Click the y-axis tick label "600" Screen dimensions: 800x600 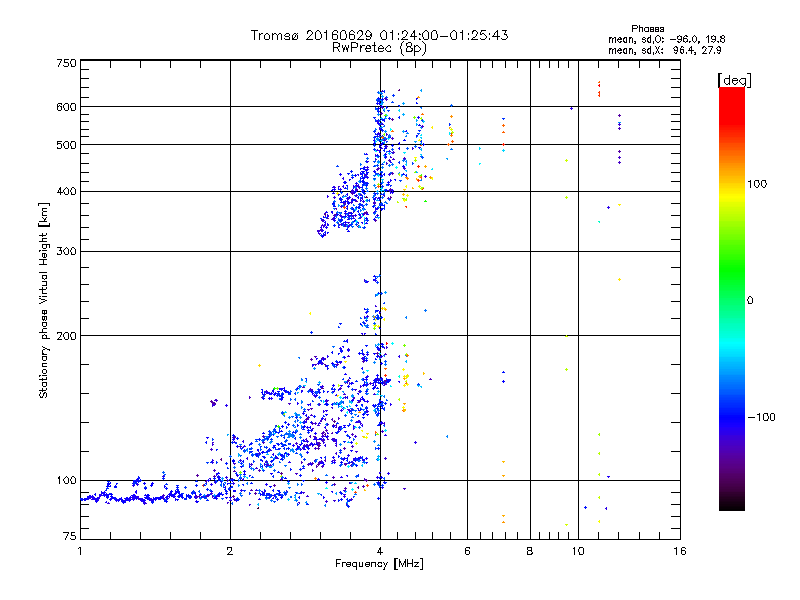(x=67, y=107)
